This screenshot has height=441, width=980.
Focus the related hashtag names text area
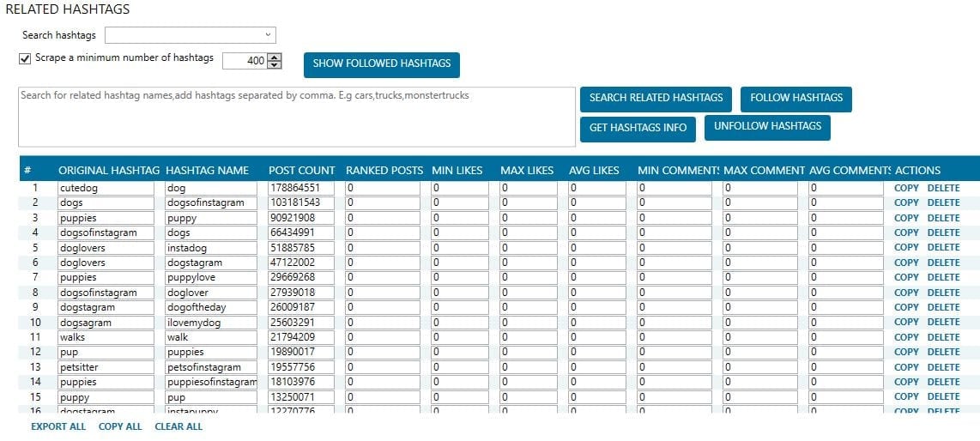click(297, 117)
